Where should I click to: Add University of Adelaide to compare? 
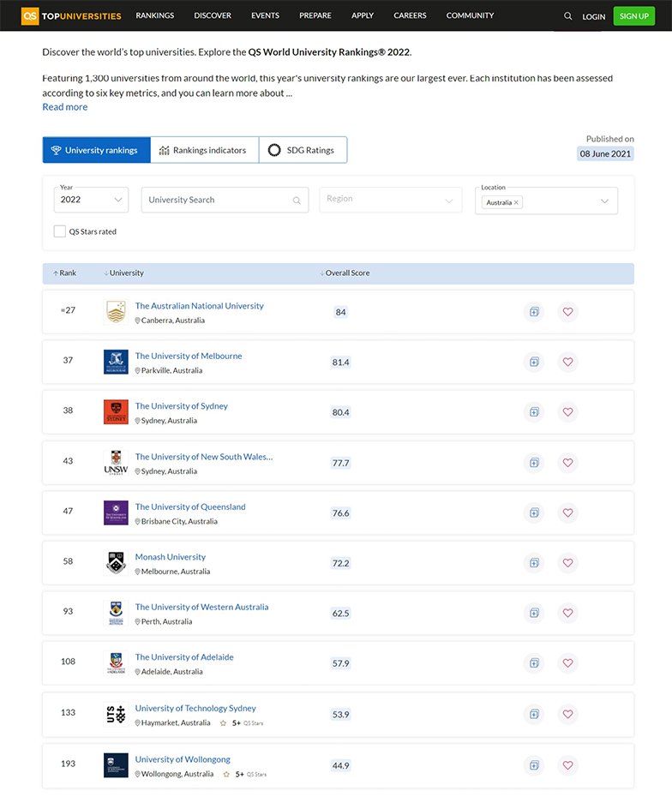pyautogui.click(x=534, y=663)
